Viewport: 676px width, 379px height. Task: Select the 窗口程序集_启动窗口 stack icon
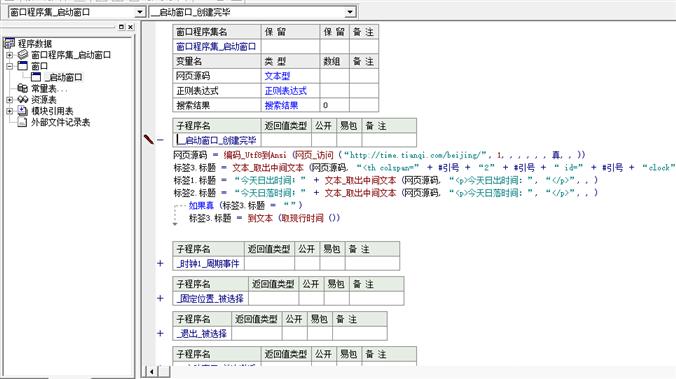[x=23, y=54]
